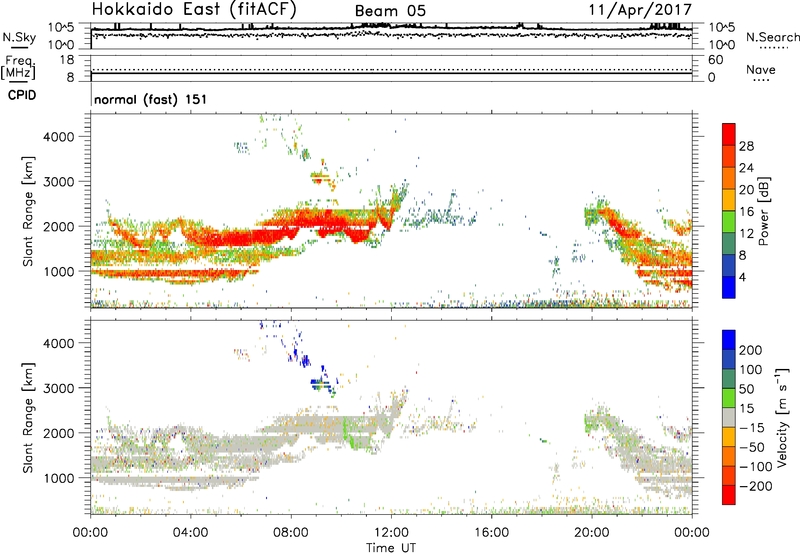Click the 'Time UT' axis label

pyautogui.click(x=391, y=548)
